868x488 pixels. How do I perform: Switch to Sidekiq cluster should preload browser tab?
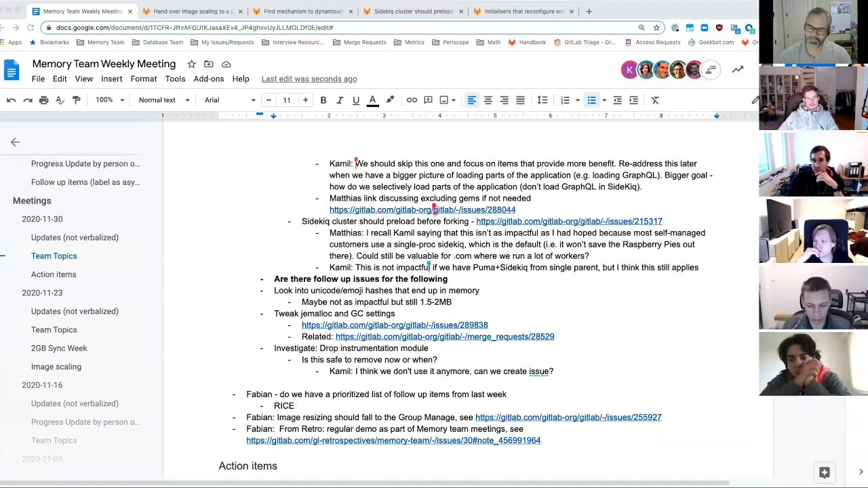coord(413,12)
